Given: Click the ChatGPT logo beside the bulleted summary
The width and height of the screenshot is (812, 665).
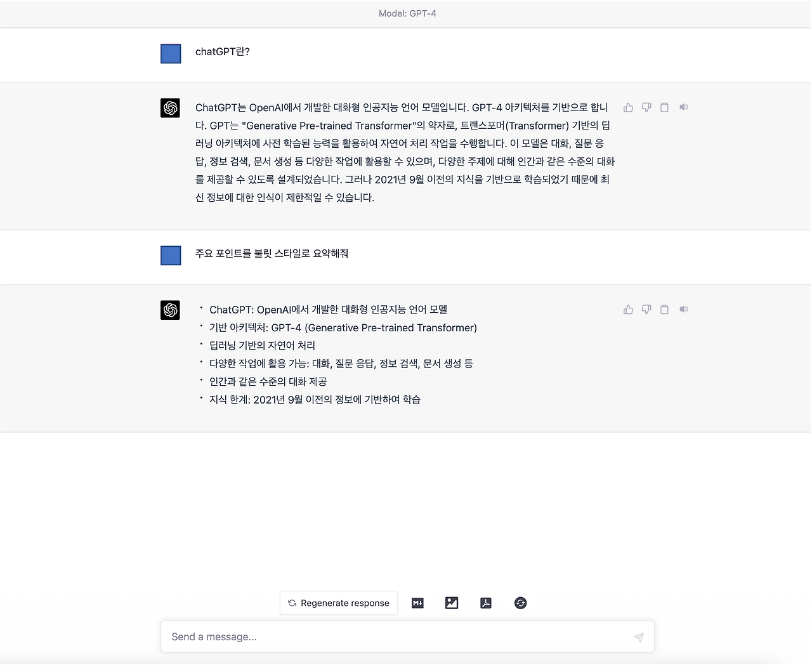Looking at the screenshot, I should pyautogui.click(x=171, y=310).
